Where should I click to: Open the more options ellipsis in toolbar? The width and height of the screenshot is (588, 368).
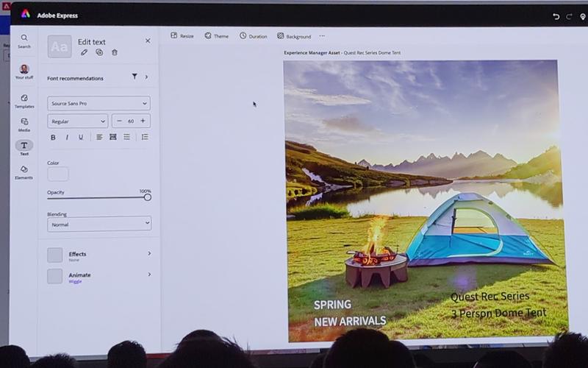point(322,36)
